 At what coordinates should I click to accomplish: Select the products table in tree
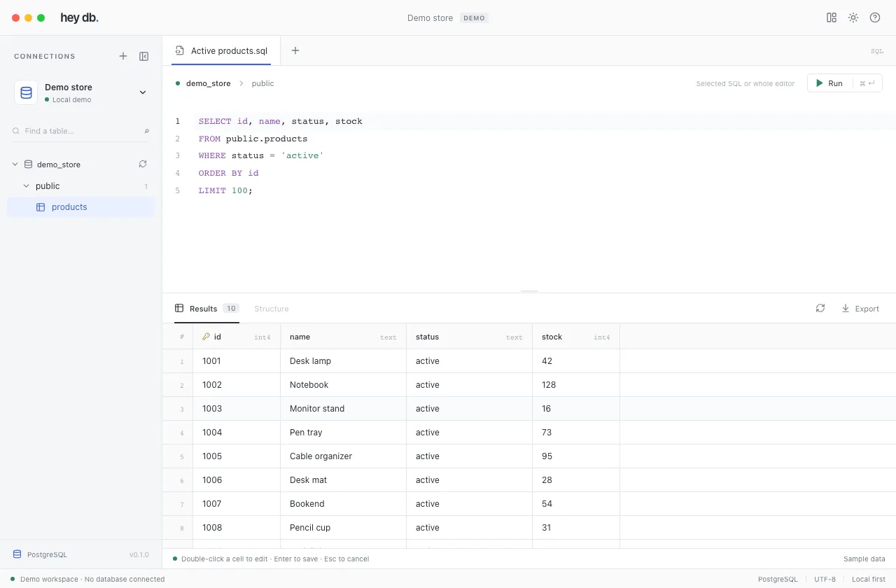tap(81, 207)
